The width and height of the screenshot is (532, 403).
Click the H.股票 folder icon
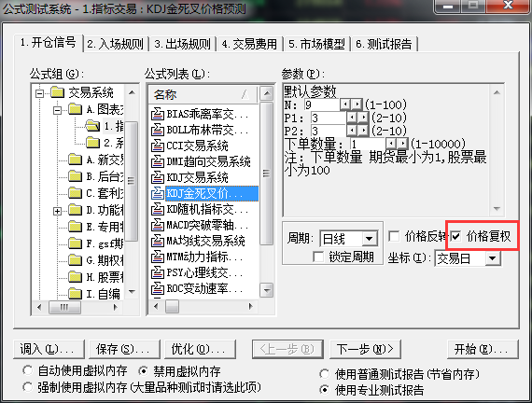click(76, 277)
